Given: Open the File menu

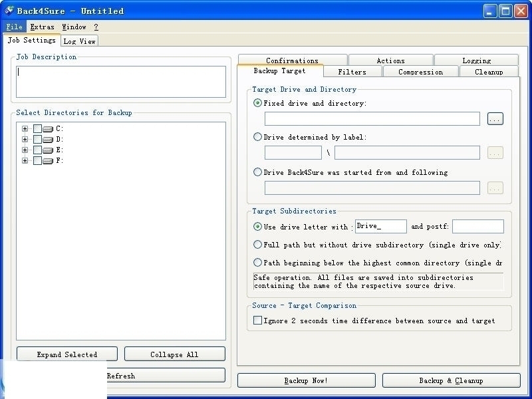Looking at the screenshot, I should pyautogui.click(x=14, y=27).
